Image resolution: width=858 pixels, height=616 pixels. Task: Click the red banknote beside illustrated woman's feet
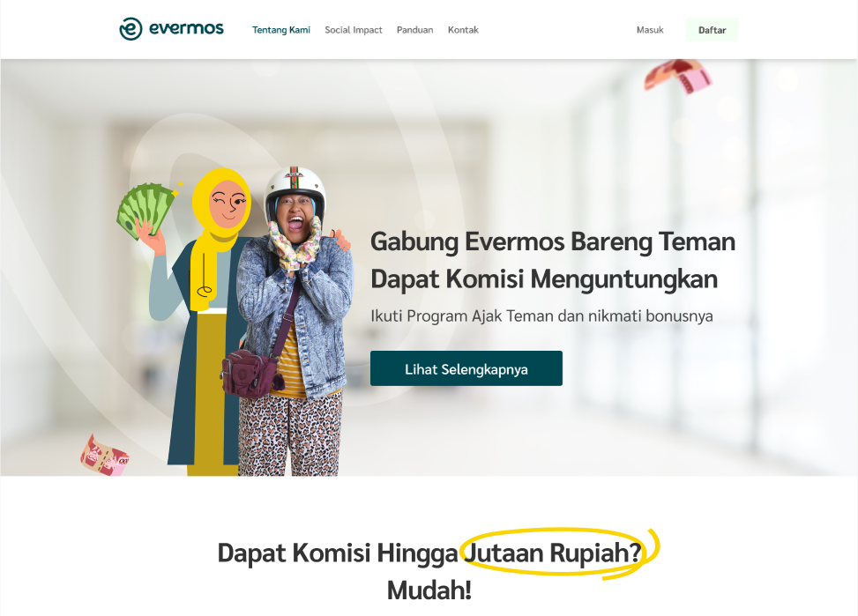105,455
